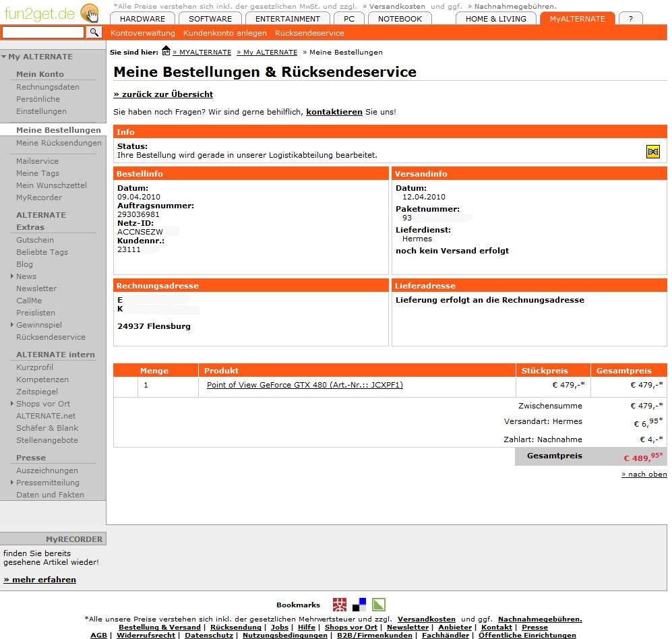Open Kompetenzen in the sidebar
The height and width of the screenshot is (639, 672).
42,379
